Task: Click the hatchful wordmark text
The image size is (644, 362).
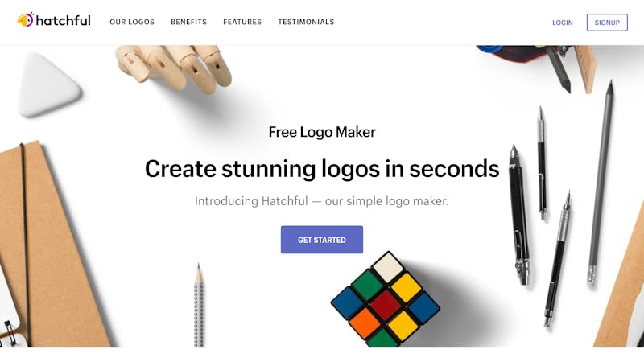Action: [64, 21]
